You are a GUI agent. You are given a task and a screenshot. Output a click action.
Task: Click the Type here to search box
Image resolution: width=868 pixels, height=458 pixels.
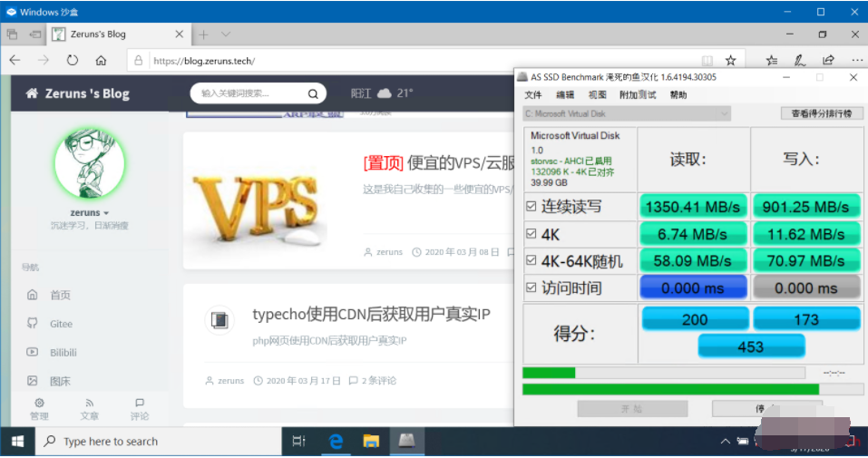coord(159,442)
